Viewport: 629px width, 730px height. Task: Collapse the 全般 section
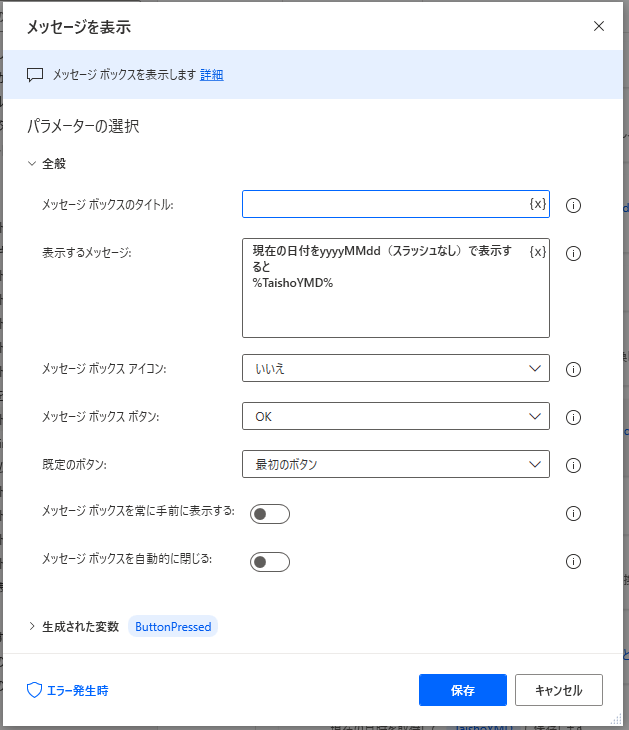point(32,163)
